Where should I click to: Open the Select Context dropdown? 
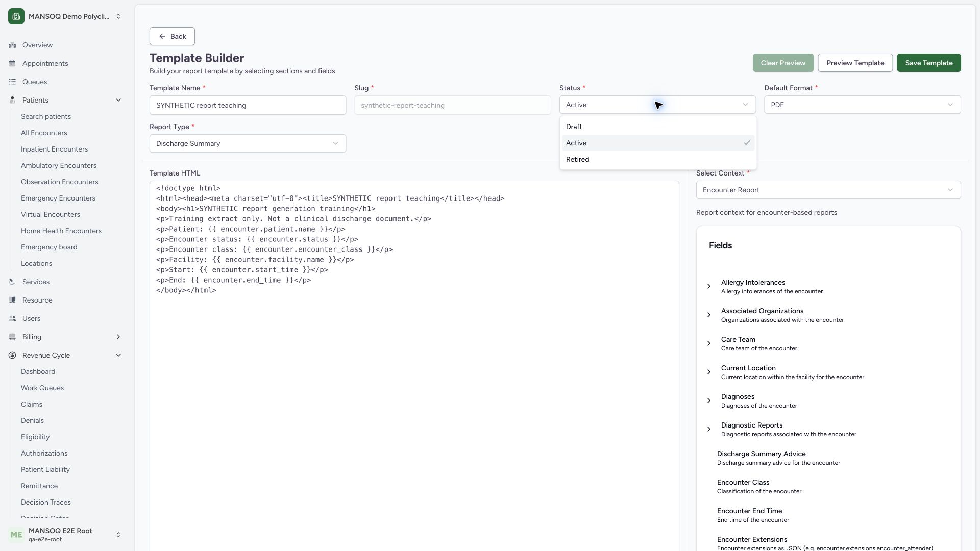click(x=828, y=190)
